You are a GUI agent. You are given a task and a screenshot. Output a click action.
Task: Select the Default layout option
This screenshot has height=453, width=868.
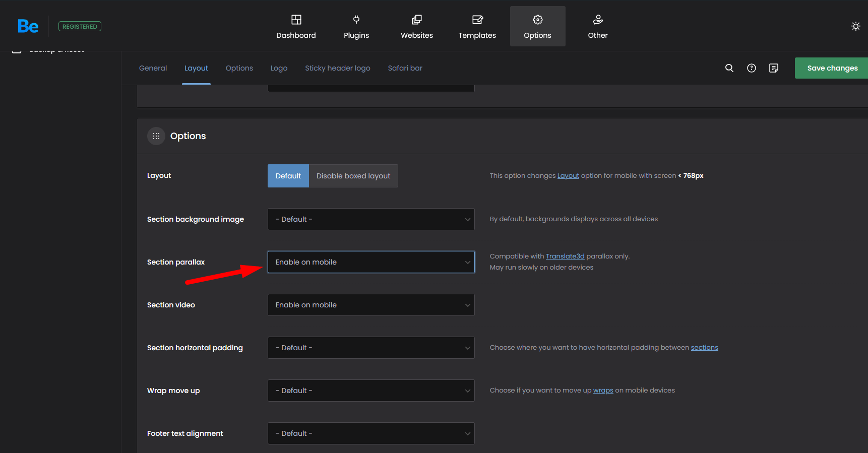coord(288,176)
